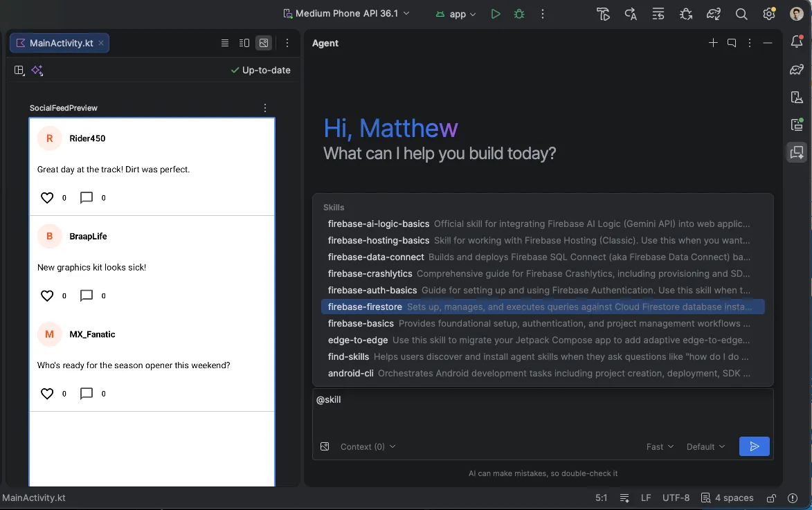Viewport: 812px width, 510px height.
Task: Click the 4 spaces indent status entry
Action: [x=727, y=498]
